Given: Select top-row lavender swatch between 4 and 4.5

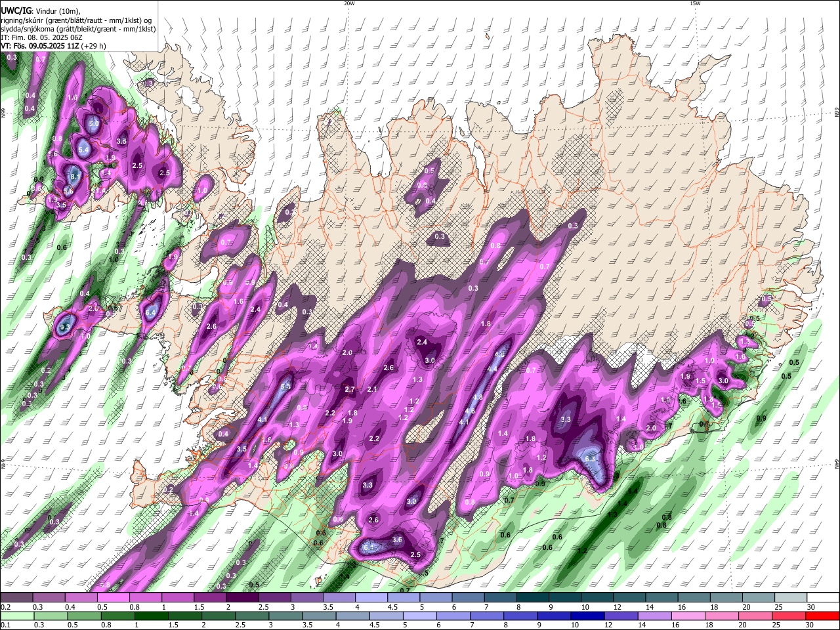Looking at the screenshot, I should click(x=371, y=598).
